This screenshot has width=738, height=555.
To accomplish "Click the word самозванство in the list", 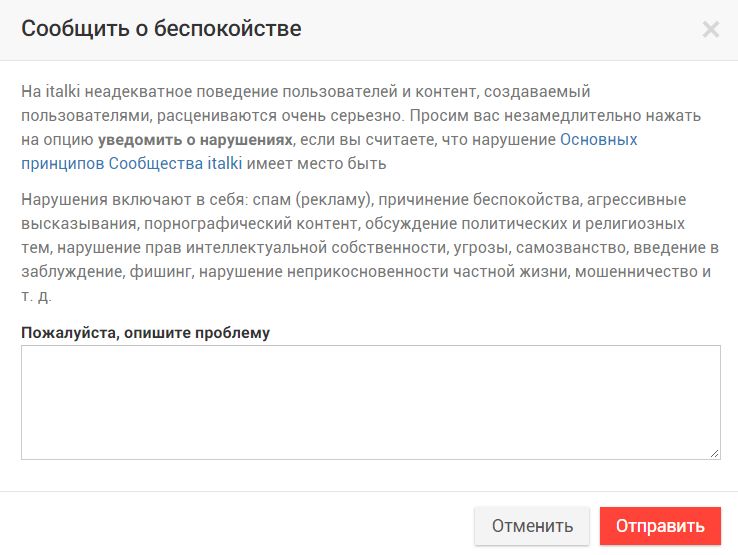I will 571,248.
